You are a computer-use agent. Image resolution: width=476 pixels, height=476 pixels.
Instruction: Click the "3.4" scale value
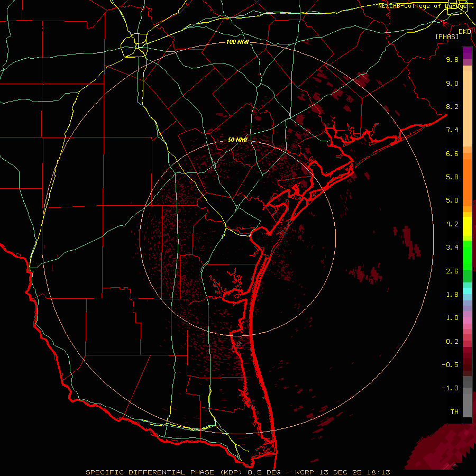[x=452, y=248]
